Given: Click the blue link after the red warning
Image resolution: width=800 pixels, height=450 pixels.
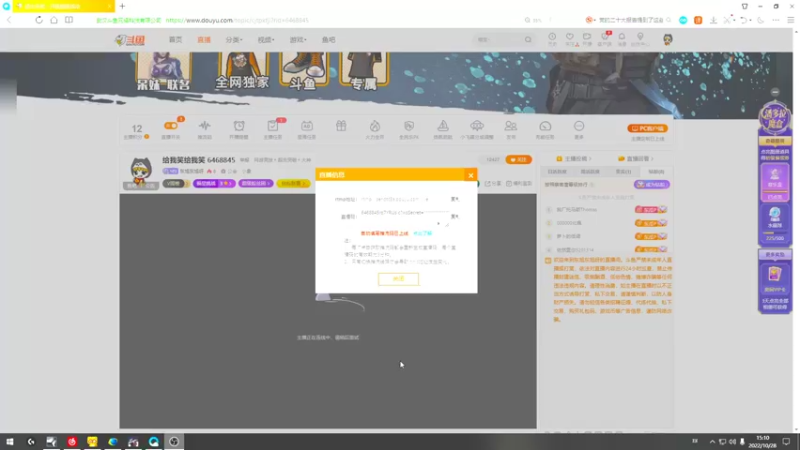Looking at the screenshot, I should [x=422, y=233].
